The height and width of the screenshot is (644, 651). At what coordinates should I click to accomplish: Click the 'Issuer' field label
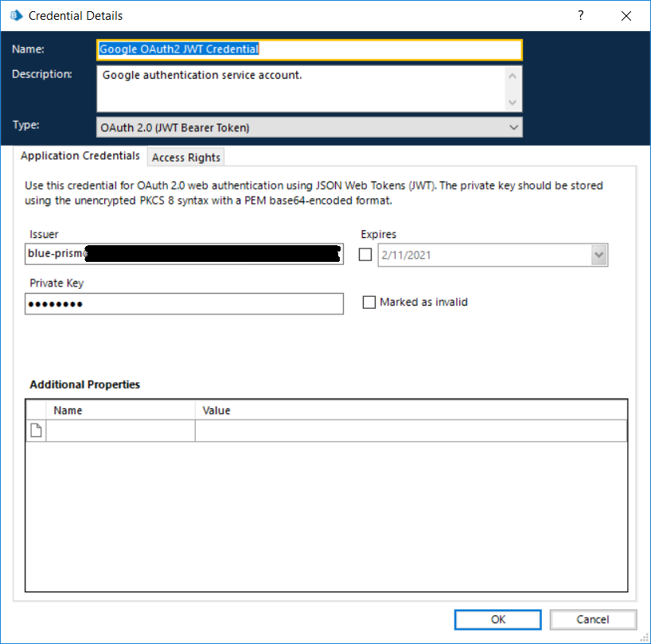44,235
